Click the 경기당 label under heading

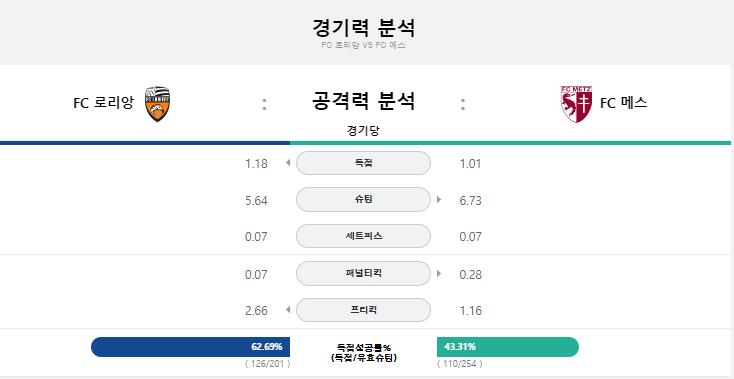click(x=363, y=131)
